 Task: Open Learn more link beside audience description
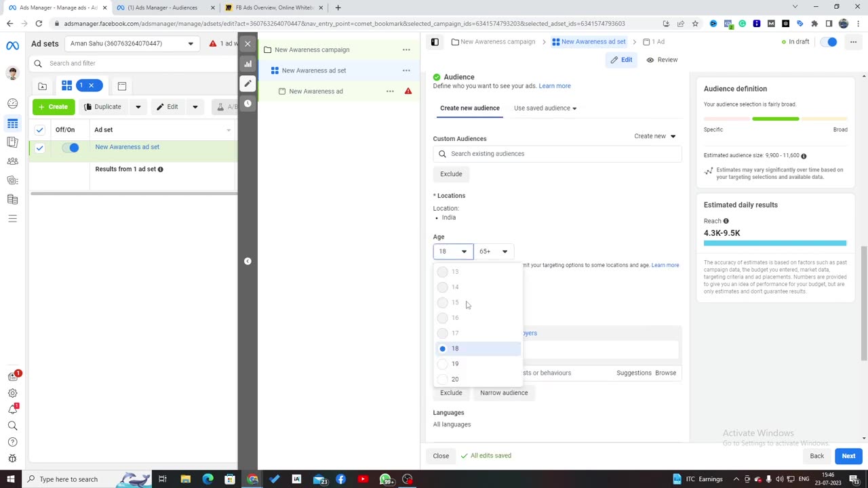[555, 86]
